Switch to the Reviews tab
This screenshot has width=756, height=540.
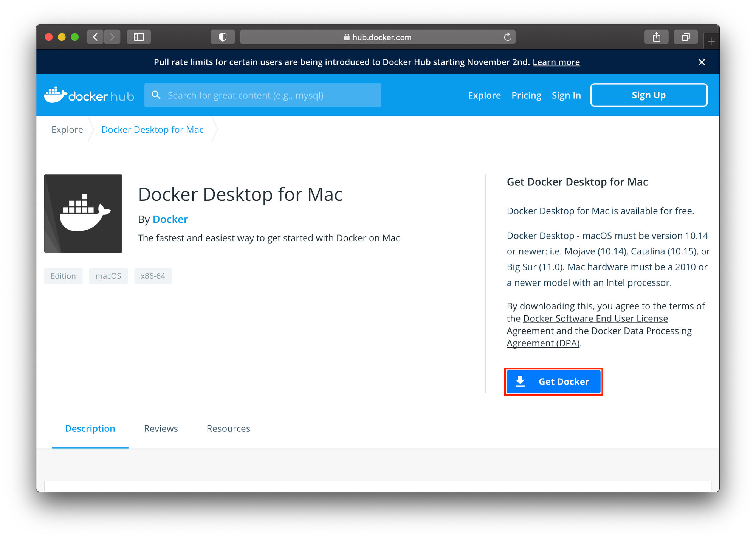tap(161, 428)
